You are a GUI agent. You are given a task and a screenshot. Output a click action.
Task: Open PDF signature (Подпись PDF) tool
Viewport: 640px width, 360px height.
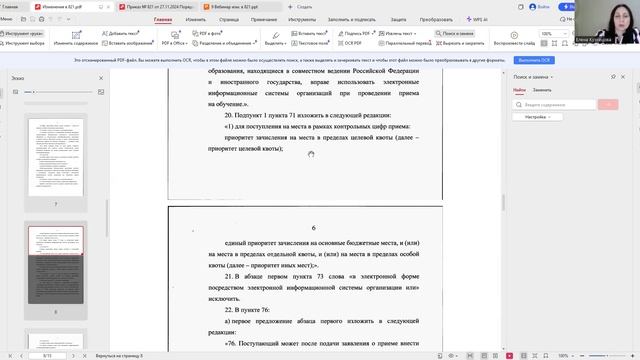(x=356, y=33)
